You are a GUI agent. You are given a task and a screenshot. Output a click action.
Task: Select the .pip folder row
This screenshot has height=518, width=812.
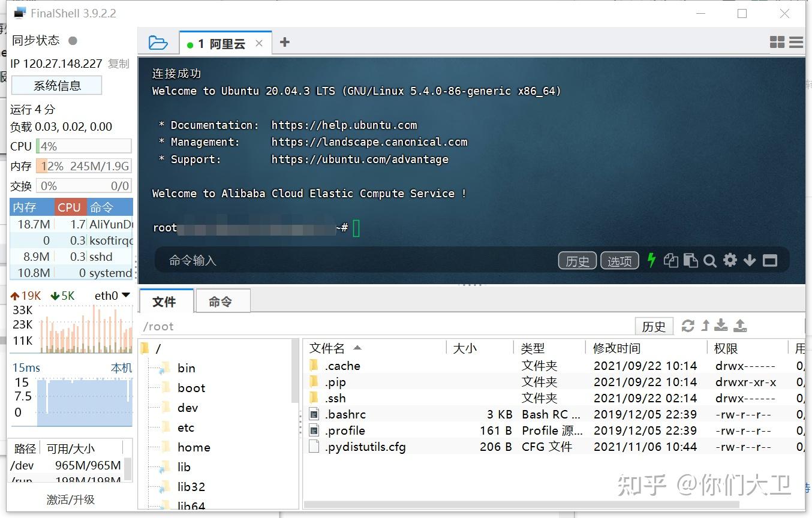(x=554, y=382)
